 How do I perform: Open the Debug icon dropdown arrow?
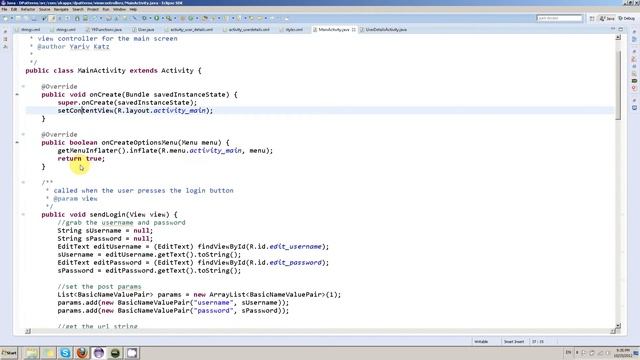pos(150,18)
